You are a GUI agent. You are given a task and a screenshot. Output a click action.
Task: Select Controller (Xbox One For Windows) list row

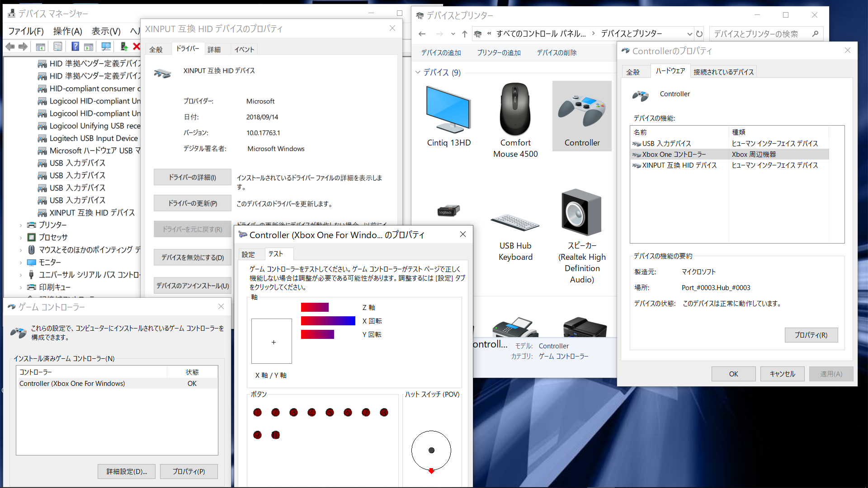(x=117, y=383)
